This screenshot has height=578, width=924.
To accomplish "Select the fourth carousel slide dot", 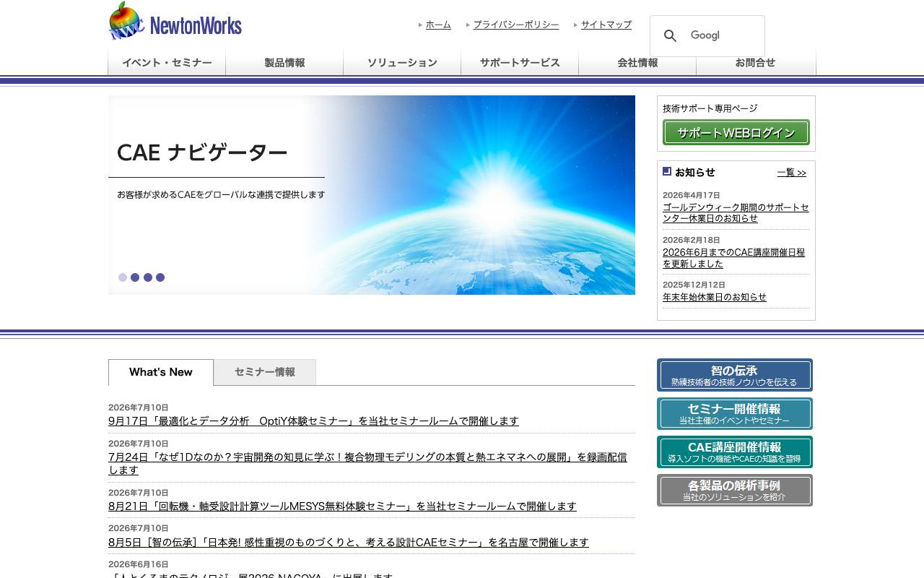I will click(x=160, y=277).
